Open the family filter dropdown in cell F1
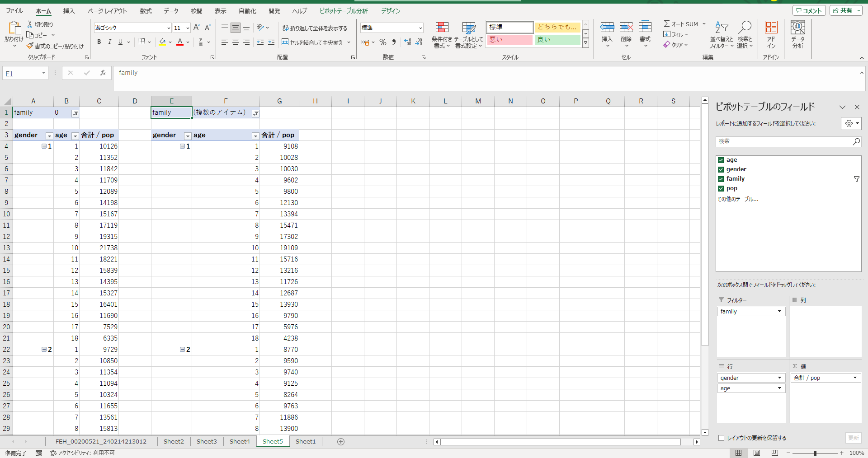 (x=255, y=113)
